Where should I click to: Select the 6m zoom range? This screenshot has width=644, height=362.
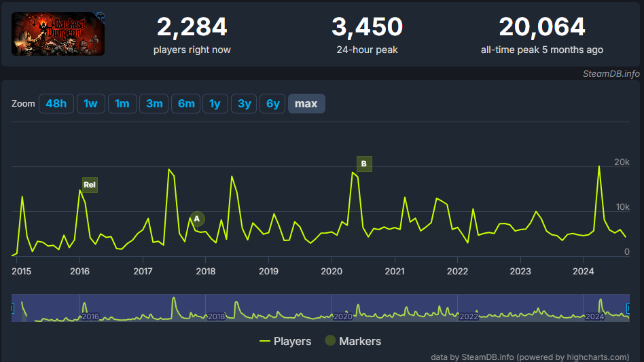click(186, 103)
